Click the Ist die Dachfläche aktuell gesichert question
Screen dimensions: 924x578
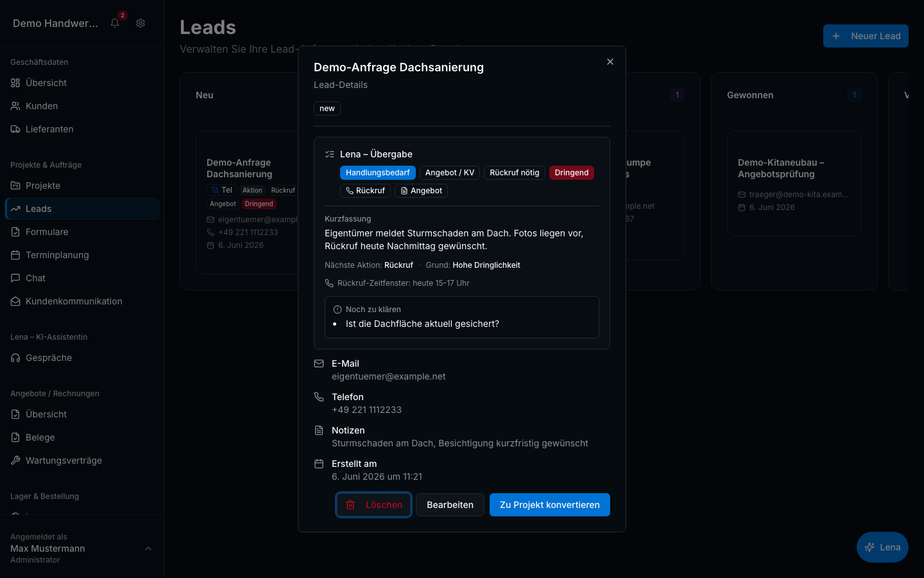click(x=422, y=324)
